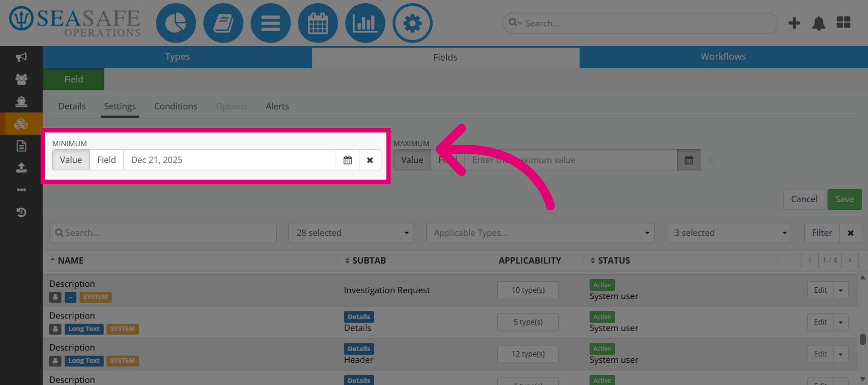Image resolution: width=868 pixels, height=385 pixels.
Task: Open the maximum date calendar picker
Action: point(689,160)
